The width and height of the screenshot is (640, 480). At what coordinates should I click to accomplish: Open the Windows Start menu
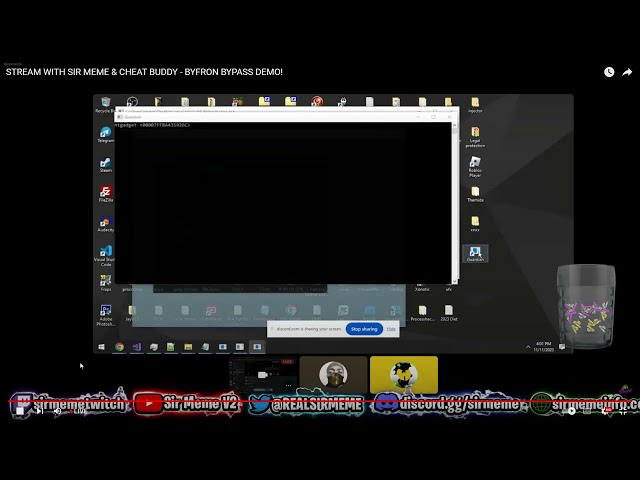(101, 347)
